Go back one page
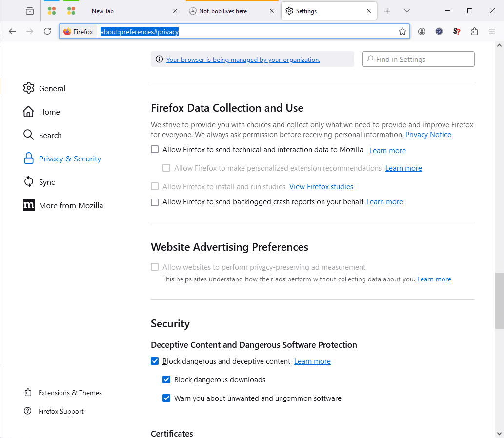Viewport: 504px width, 438px height. (x=12, y=32)
